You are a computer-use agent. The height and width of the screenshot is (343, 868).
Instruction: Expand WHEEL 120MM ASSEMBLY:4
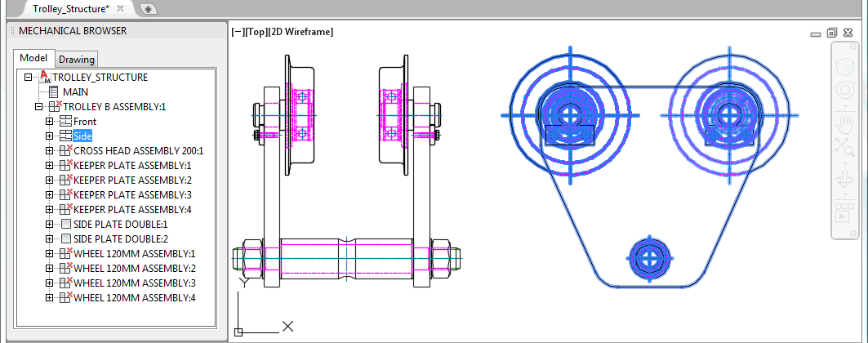pos(49,297)
